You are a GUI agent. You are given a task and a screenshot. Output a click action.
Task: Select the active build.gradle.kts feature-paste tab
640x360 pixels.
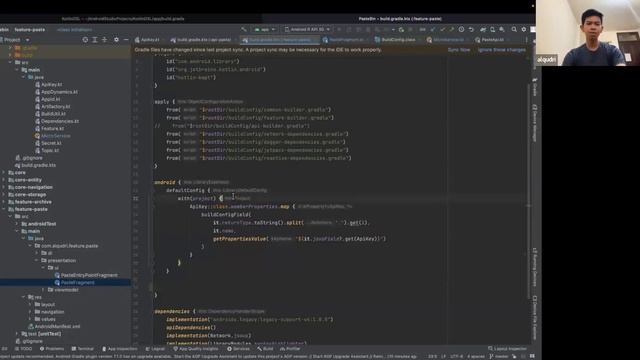click(280, 40)
